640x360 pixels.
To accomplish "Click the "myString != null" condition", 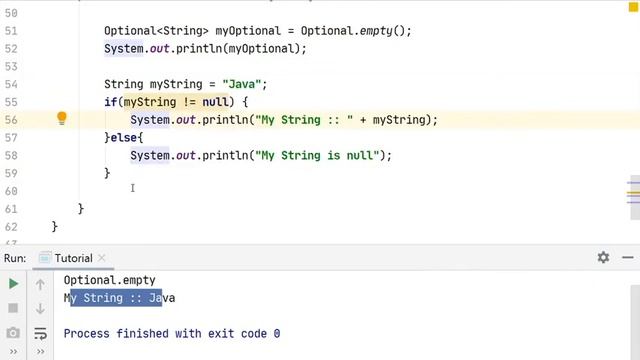I will click(176, 102).
